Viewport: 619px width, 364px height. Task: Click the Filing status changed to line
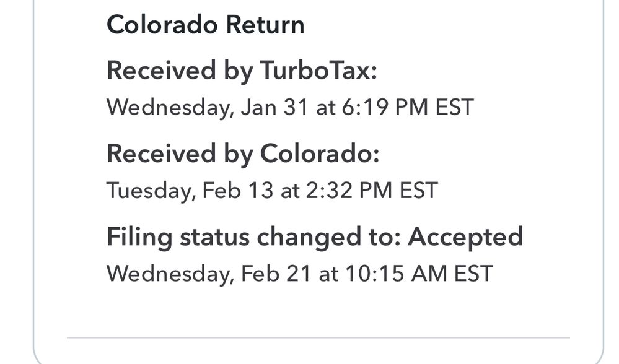click(x=315, y=236)
